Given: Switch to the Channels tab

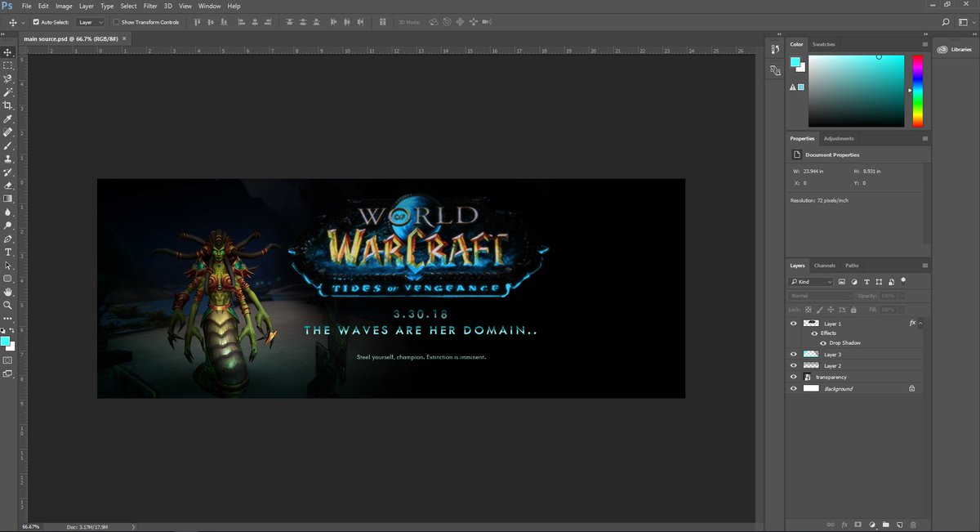Looking at the screenshot, I should [825, 266].
